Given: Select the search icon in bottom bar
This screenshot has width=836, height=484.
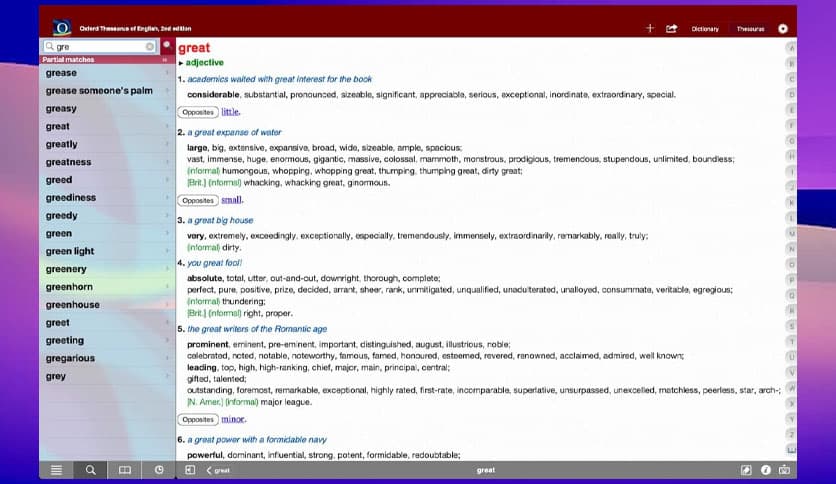Looking at the screenshot, I should pos(90,470).
